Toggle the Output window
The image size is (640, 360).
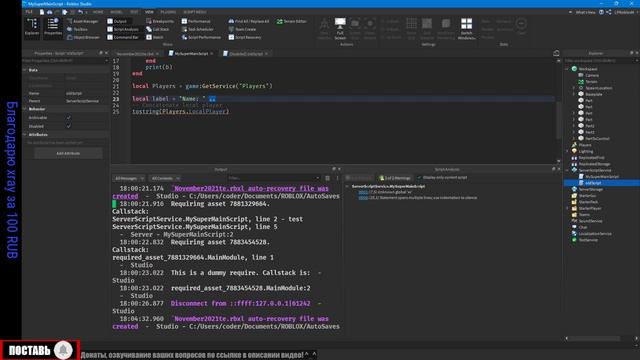point(117,21)
